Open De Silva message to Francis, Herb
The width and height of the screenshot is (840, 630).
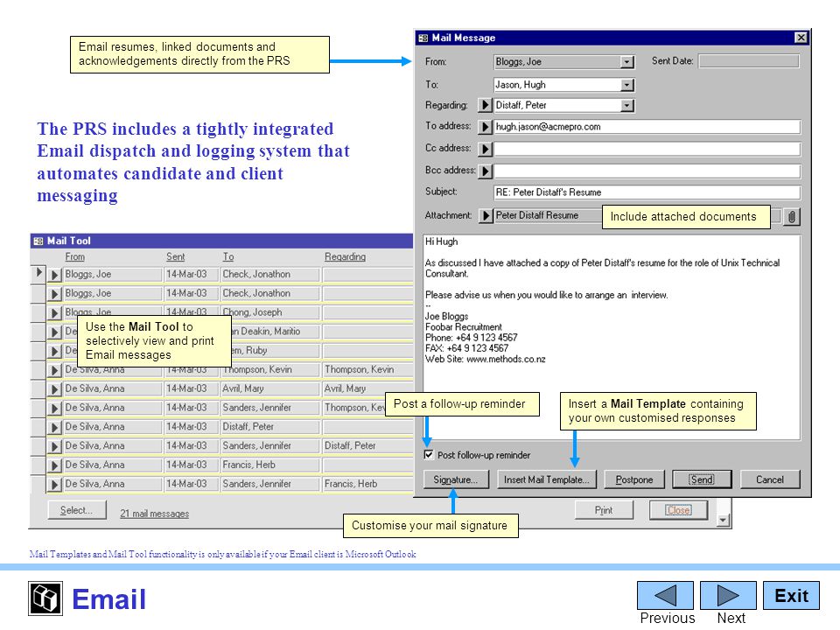pos(54,465)
